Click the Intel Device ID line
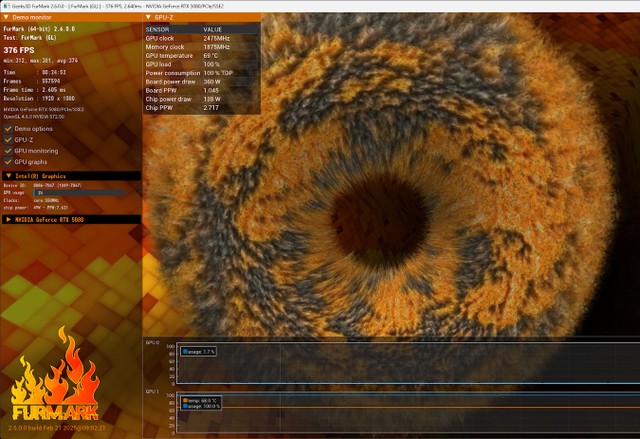 [42, 185]
